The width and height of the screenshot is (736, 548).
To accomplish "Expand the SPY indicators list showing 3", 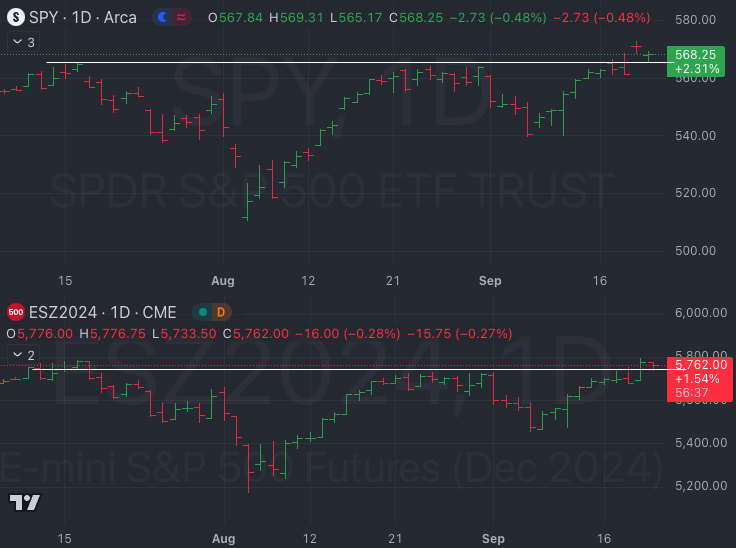I will click(23, 42).
